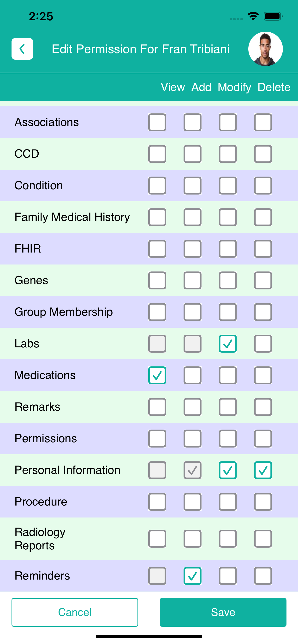Check Family Medical History Modify box

point(228,217)
